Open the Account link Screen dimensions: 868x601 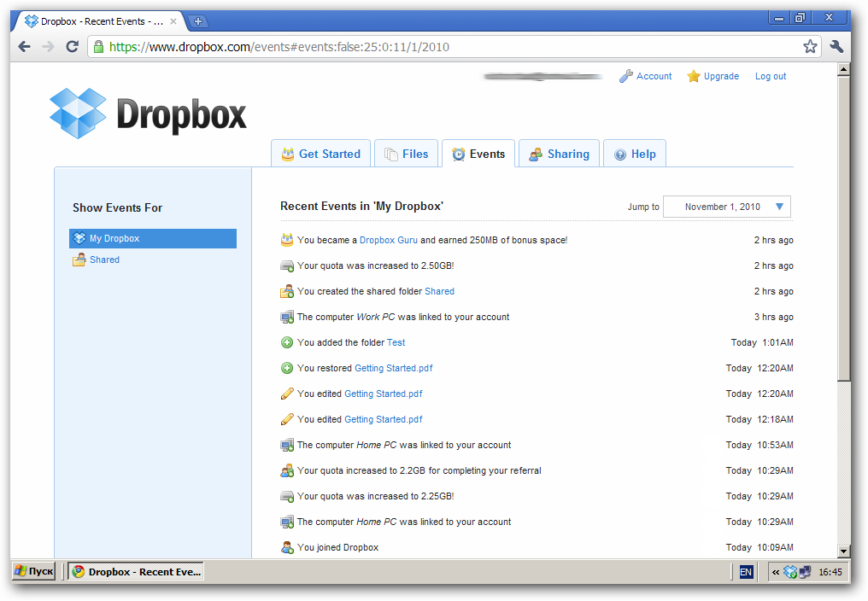[654, 76]
